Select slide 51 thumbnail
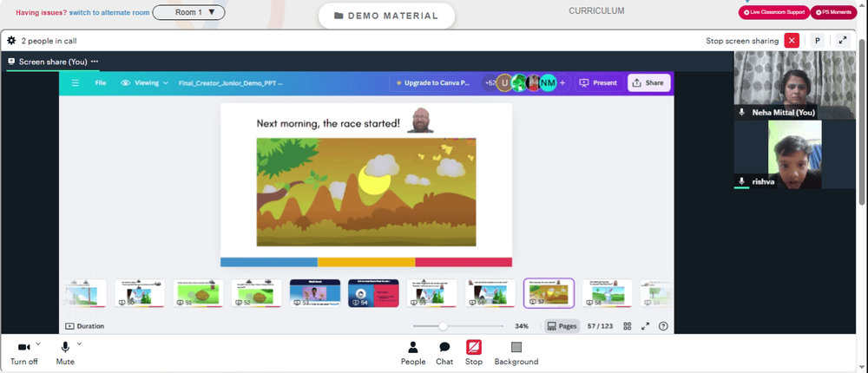The width and height of the screenshot is (868, 373). coord(198,292)
